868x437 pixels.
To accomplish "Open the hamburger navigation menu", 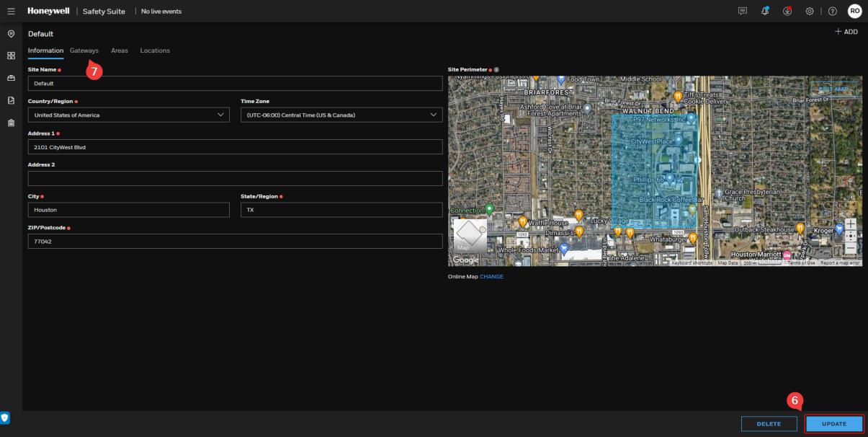I will [11, 11].
